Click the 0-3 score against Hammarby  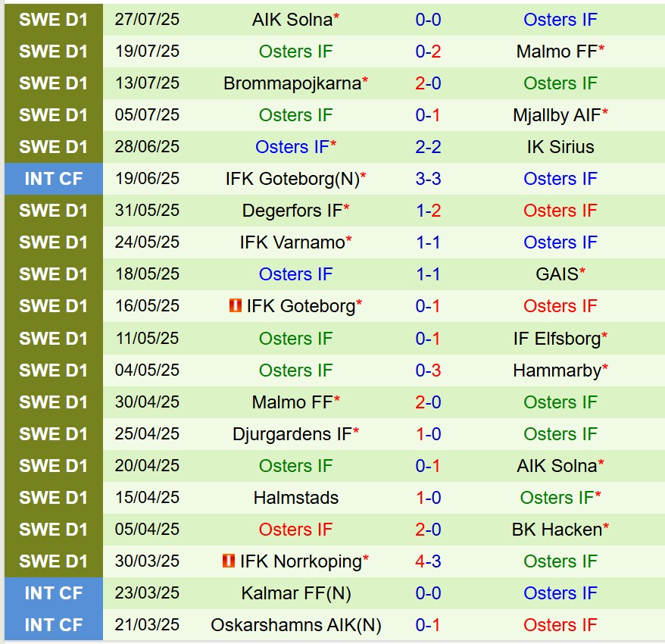428,370
